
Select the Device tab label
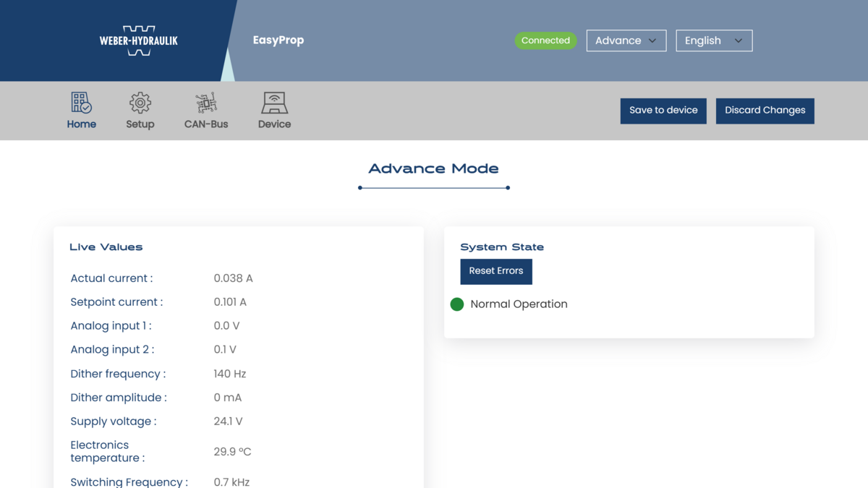coord(274,124)
